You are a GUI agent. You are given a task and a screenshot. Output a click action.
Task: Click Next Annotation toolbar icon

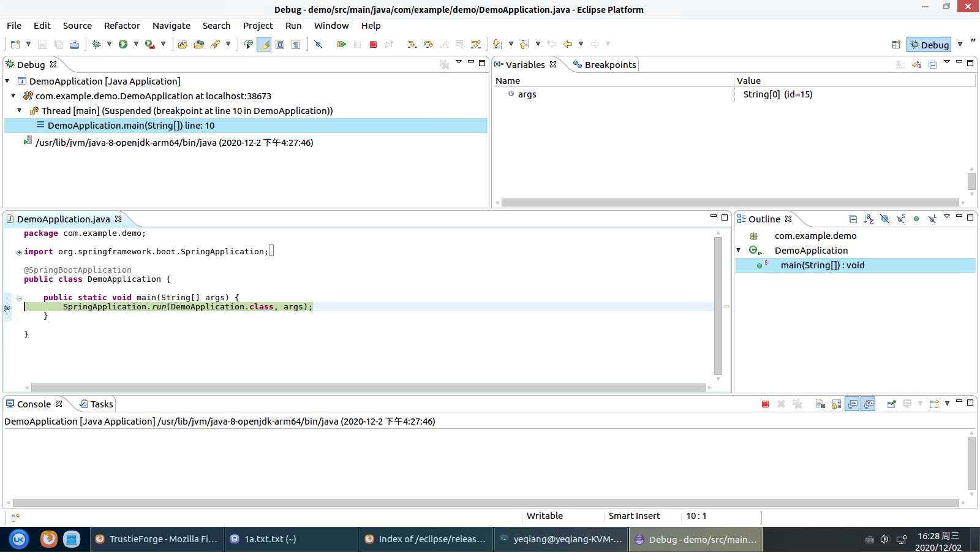(497, 44)
